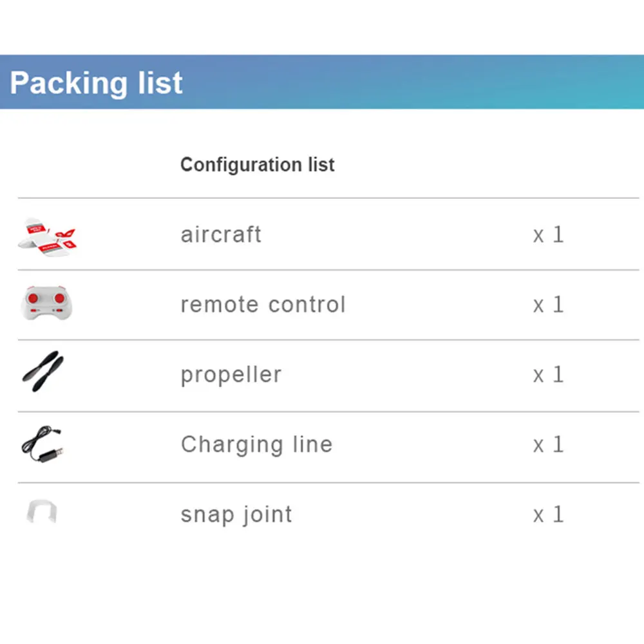The width and height of the screenshot is (644, 644).
Task: Click the 'Packing list' header title
Action: [x=96, y=83]
